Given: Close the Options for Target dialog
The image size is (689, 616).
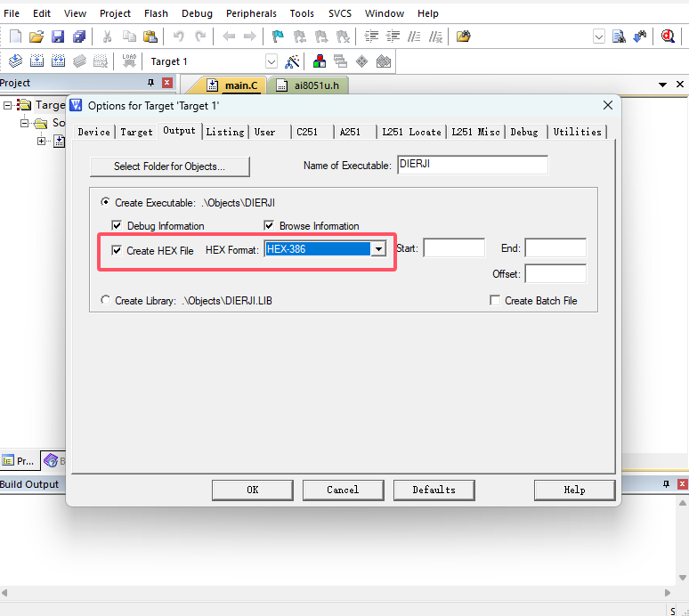Looking at the screenshot, I should point(608,105).
